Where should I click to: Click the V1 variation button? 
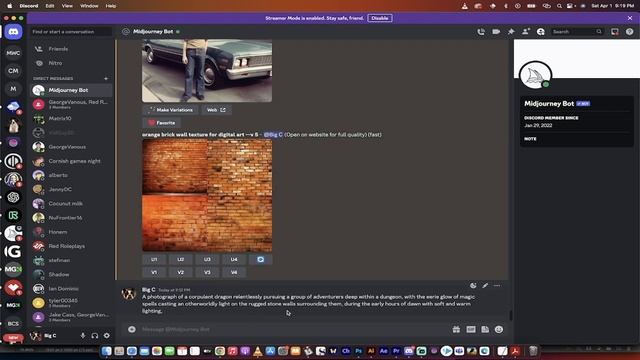154,272
